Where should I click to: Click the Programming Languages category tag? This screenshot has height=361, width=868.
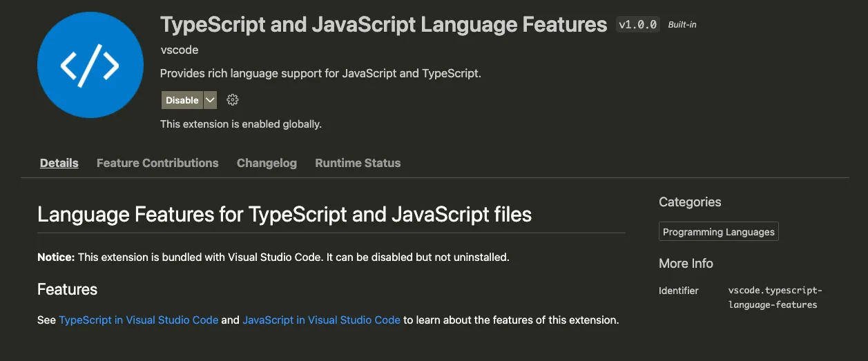(x=718, y=232)
